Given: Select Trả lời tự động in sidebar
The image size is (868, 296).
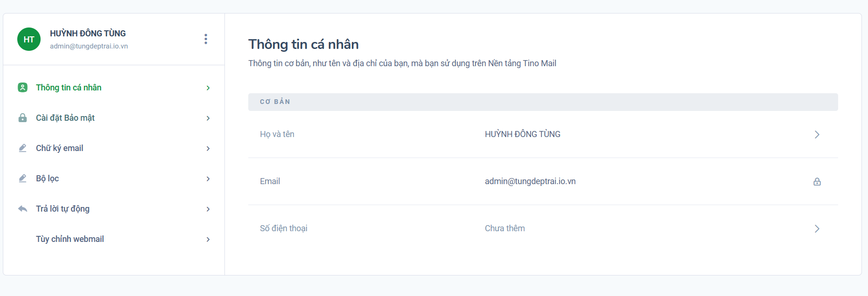Looking at the screenshot, I should click(63, 209).
